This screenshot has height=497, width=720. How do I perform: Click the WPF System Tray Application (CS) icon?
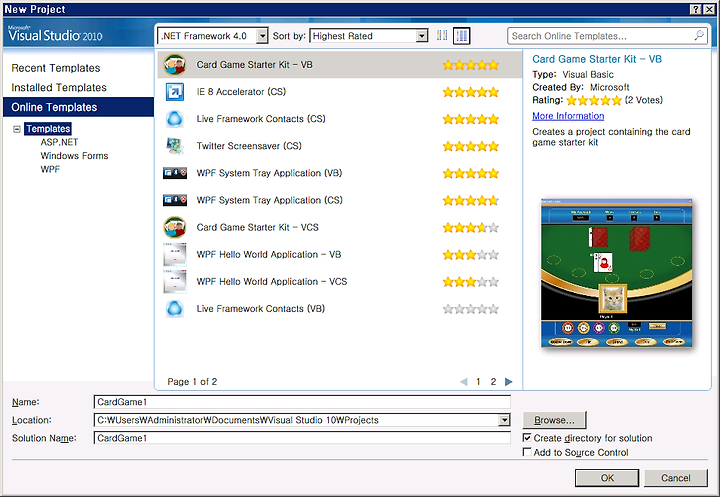tap(175, 200)
